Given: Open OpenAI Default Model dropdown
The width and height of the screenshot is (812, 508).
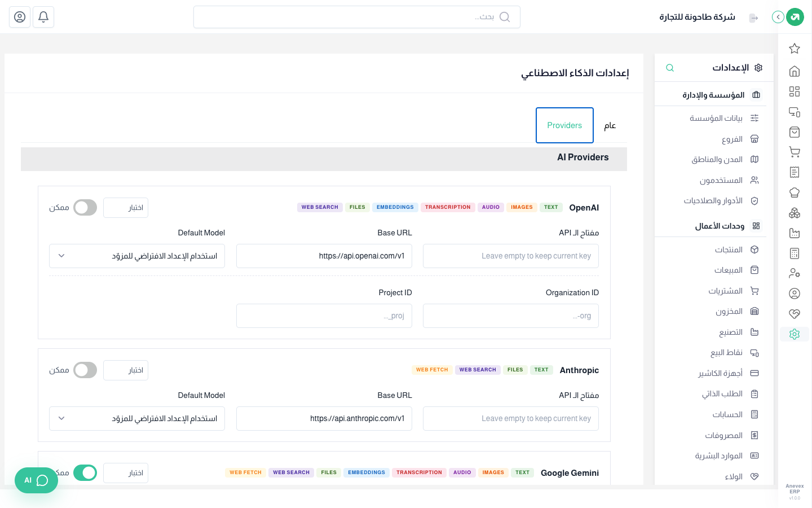Looking at the screenshot, I should (137, 256).
